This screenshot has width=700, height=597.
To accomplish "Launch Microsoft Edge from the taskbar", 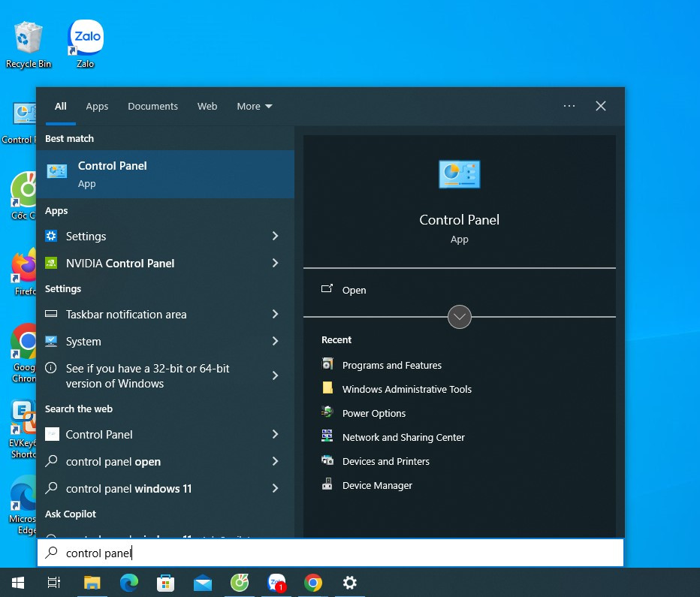I will [x=129, y=583].
